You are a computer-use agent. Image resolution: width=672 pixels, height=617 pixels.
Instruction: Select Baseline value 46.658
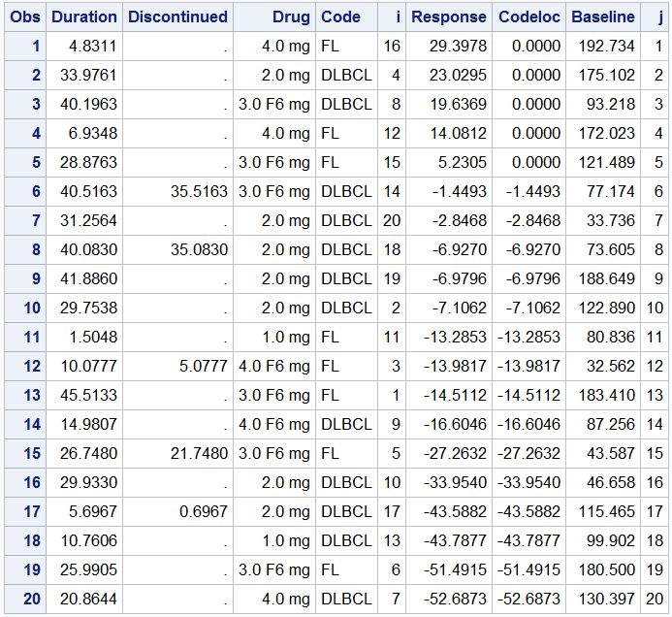[x=611, y=482]
